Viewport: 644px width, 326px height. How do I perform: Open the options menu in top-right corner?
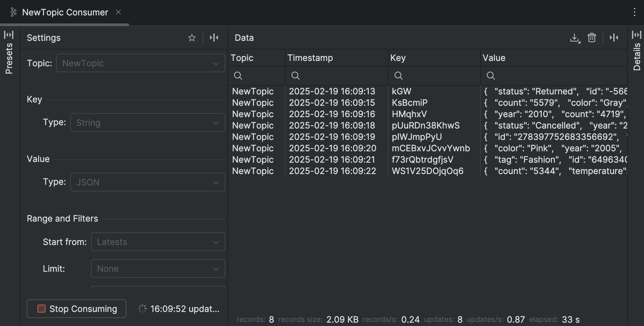pyautogui.click(x=635, y=12)
